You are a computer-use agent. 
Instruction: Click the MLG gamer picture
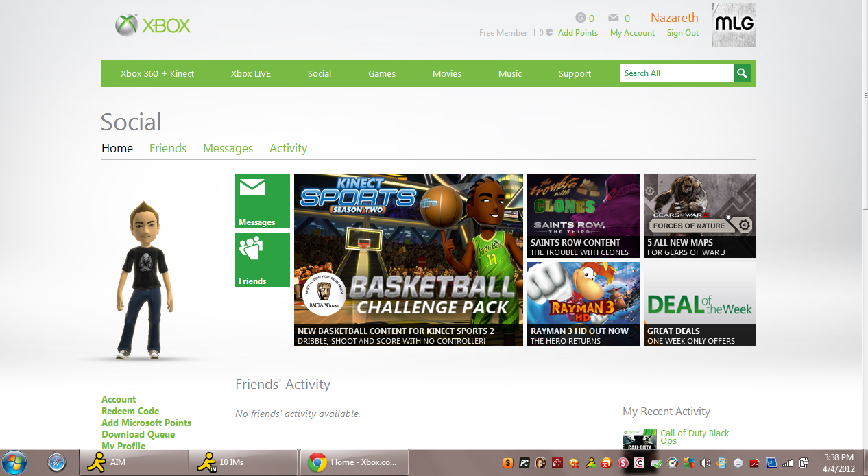coord(734,25)
